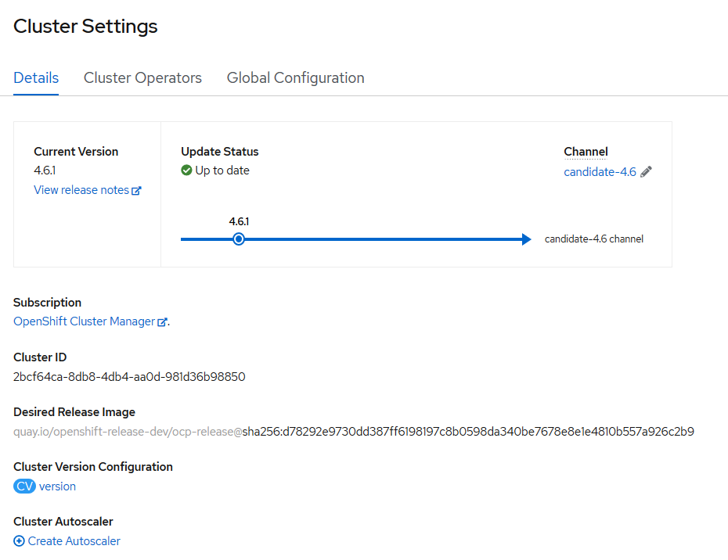Viewport: 728px width, 560px height.
Task: Open the Details tab
Action: 36,78
